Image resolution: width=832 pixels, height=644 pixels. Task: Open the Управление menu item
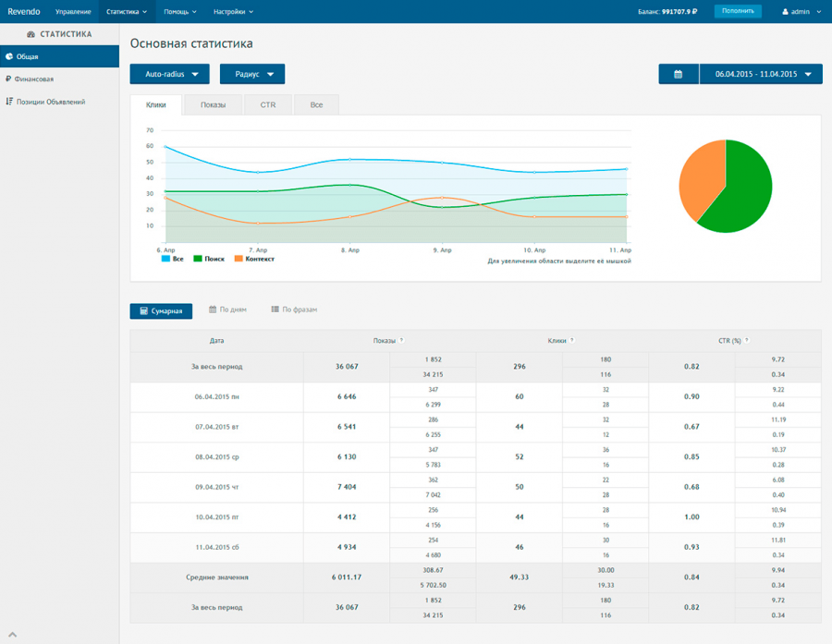[x=73, y=12]
